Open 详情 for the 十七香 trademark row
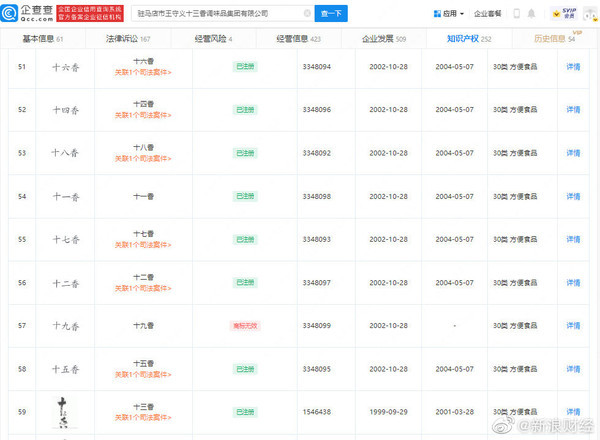Image resolution: width=600 pixels, height=440 pixels. coord(573,240)
